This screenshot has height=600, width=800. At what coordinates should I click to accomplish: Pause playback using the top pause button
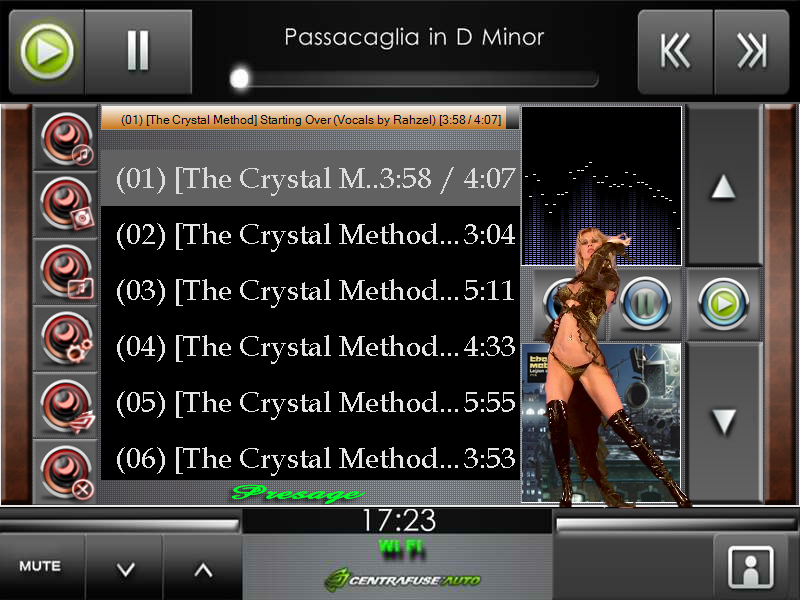coord(138,52)
